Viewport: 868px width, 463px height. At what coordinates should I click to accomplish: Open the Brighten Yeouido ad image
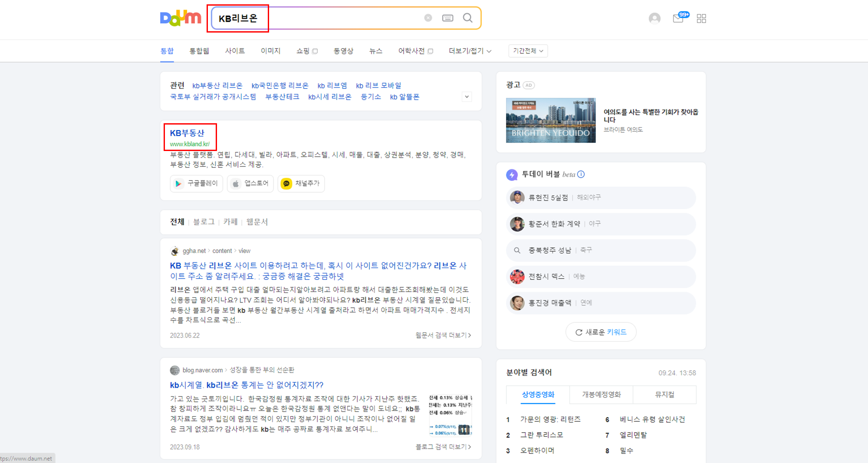(x=551, y=120)
